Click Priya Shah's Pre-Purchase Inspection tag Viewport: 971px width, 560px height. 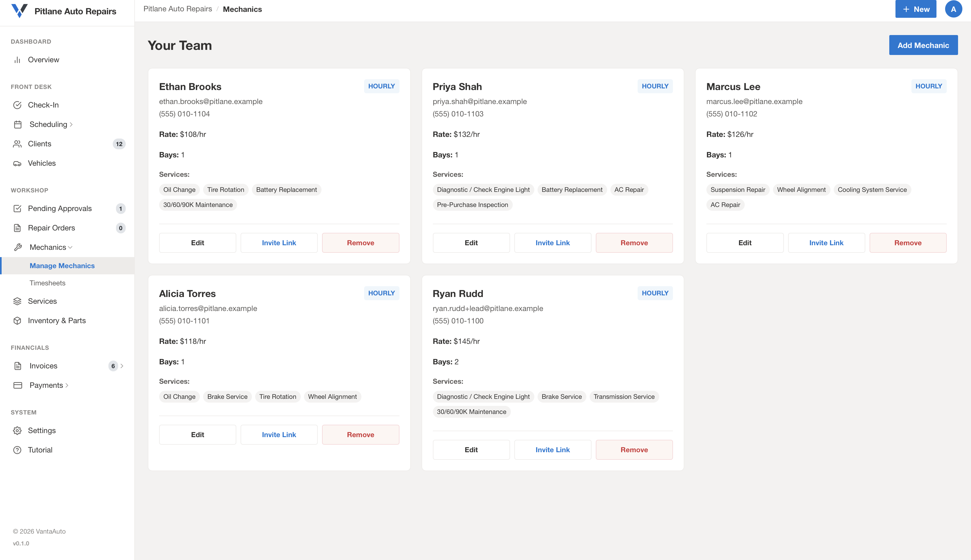pyautogui.click(x=472, y=205)
